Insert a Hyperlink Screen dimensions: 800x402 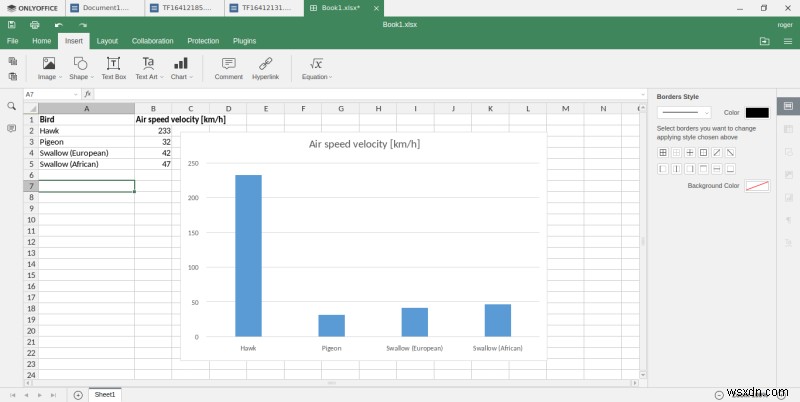(x=265, y=68)
